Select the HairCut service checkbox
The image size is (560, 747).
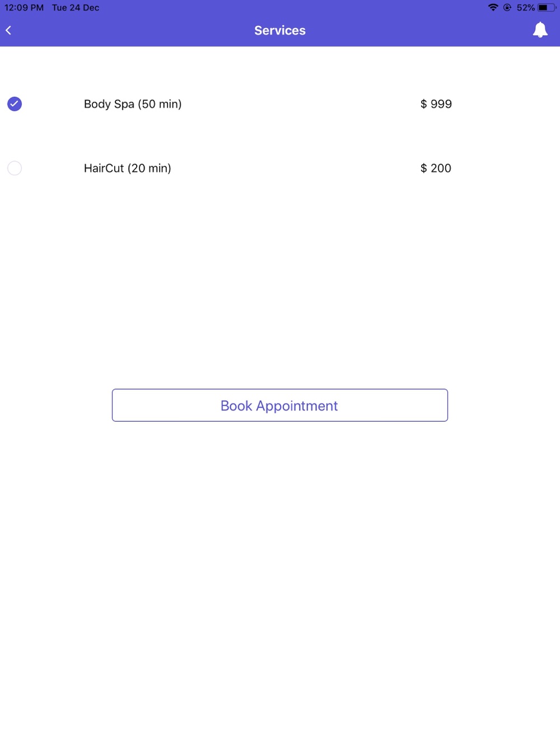point(15,168)
